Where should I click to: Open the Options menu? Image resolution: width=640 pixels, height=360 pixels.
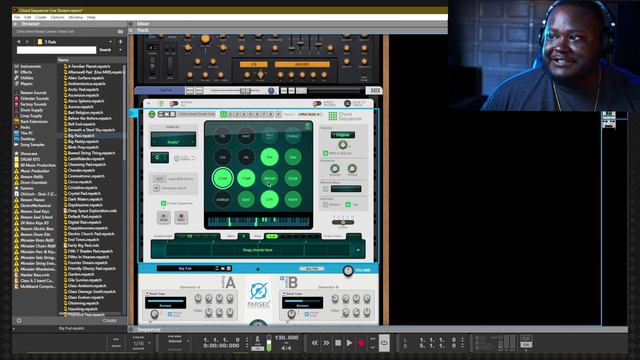tap(58, 18)
